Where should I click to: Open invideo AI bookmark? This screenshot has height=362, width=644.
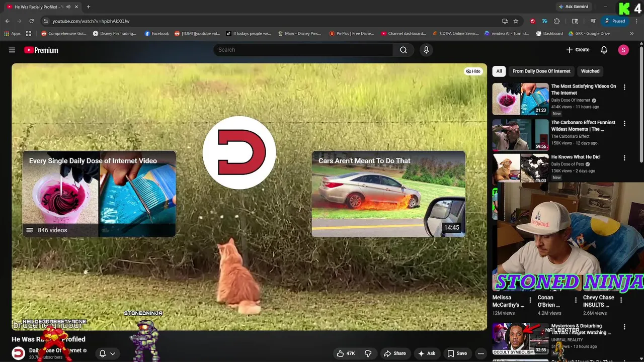[x=507, y=34]
